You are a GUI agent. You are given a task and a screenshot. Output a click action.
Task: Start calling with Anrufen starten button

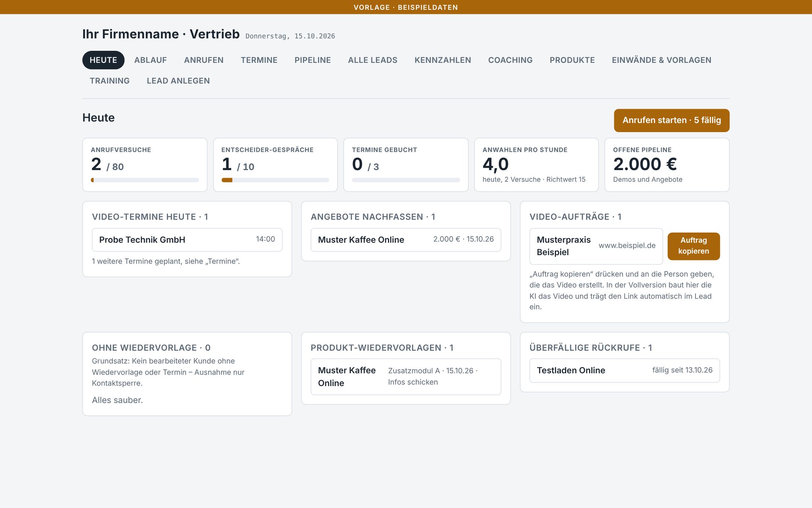point(672,120)
